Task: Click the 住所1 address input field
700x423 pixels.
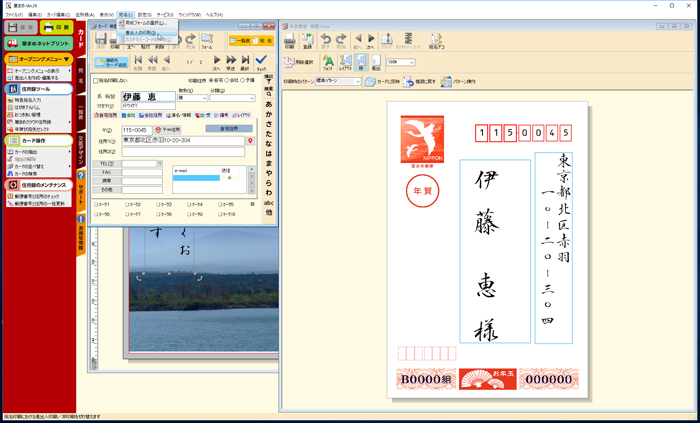Action: pyautogui.click(x=183, y=141)
